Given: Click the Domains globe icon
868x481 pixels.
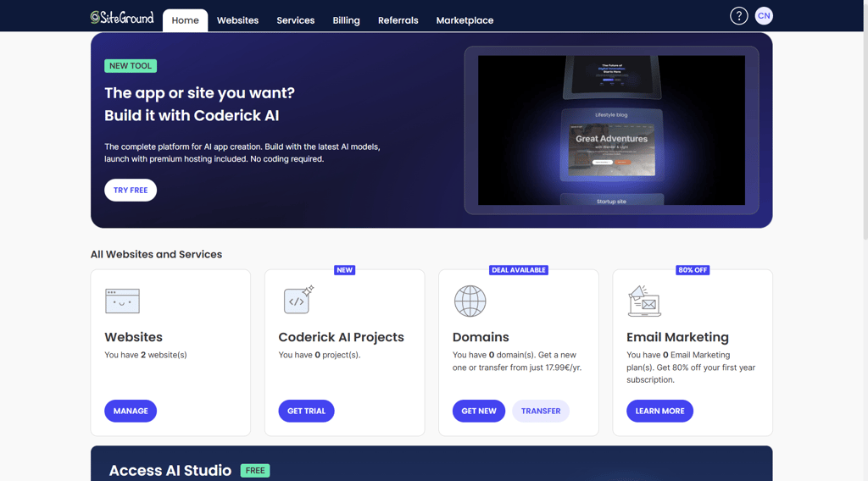Looking at the screenshot, I should [x=470, y=301].
